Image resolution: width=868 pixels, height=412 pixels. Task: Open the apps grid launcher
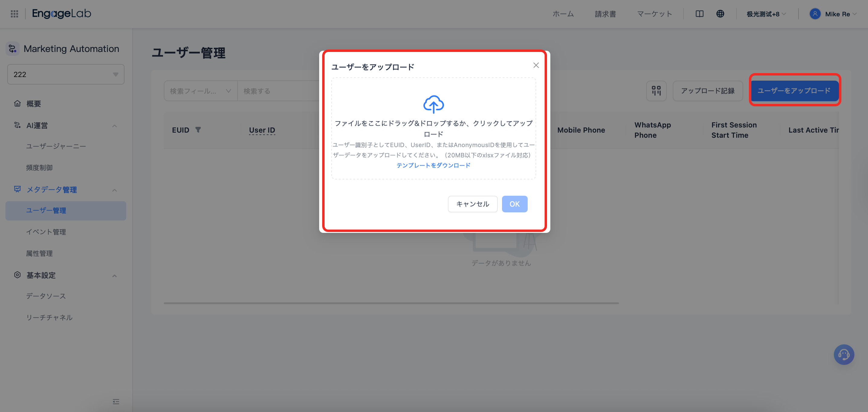14,14
